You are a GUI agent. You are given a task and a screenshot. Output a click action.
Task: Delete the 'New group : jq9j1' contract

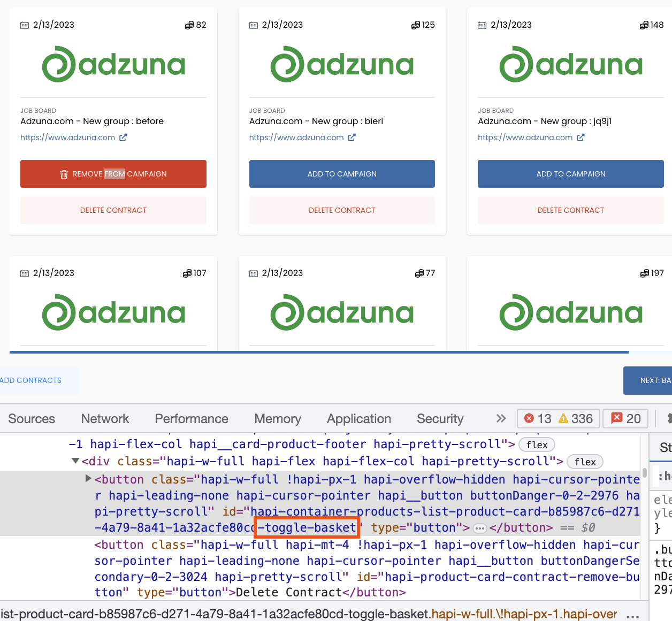(571, 210)
